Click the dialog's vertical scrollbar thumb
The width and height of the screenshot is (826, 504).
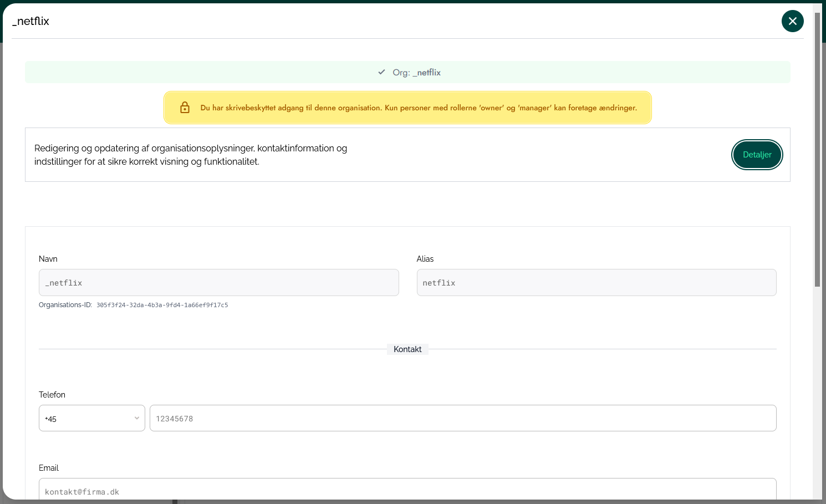click(x=817, y=150)
